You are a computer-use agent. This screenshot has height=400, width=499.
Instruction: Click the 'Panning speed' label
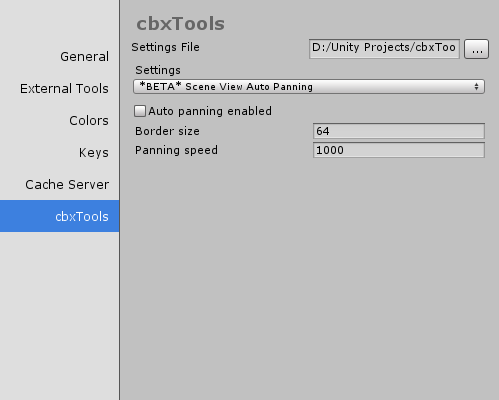pyautogui.click(x=176, y=150)
